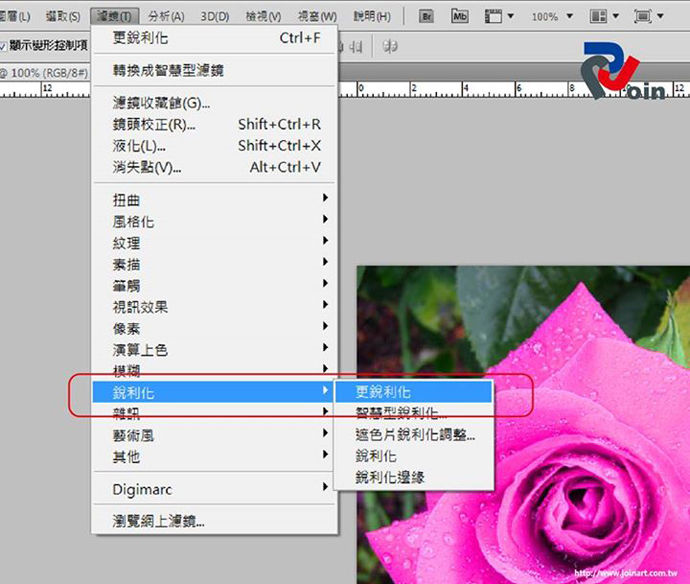Apply 更銳利化 from the submenu
This screenshot has height=584, width=690.
[x=413, y=392]
